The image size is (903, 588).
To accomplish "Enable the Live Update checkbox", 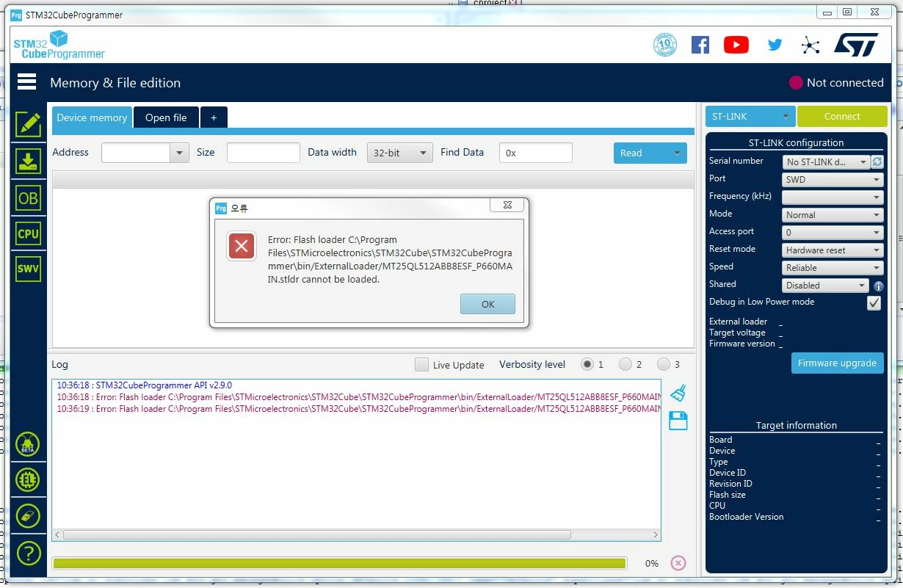I will 421,364.
